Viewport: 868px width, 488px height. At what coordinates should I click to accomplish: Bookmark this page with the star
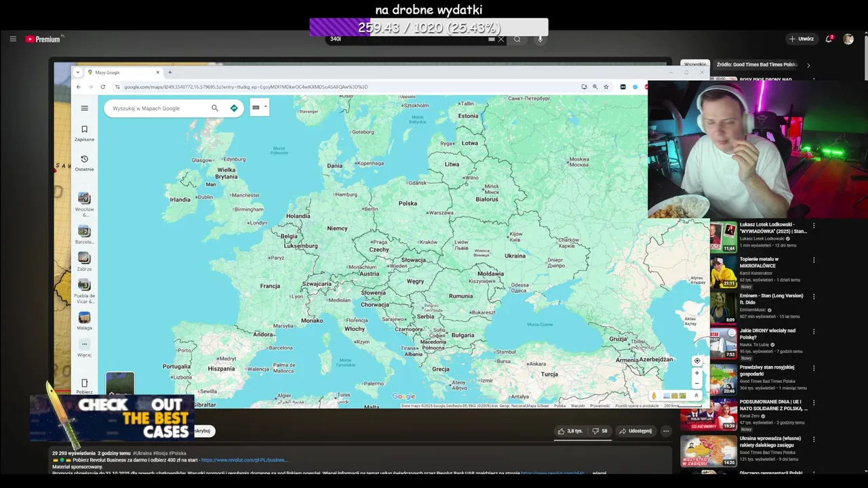606,87
